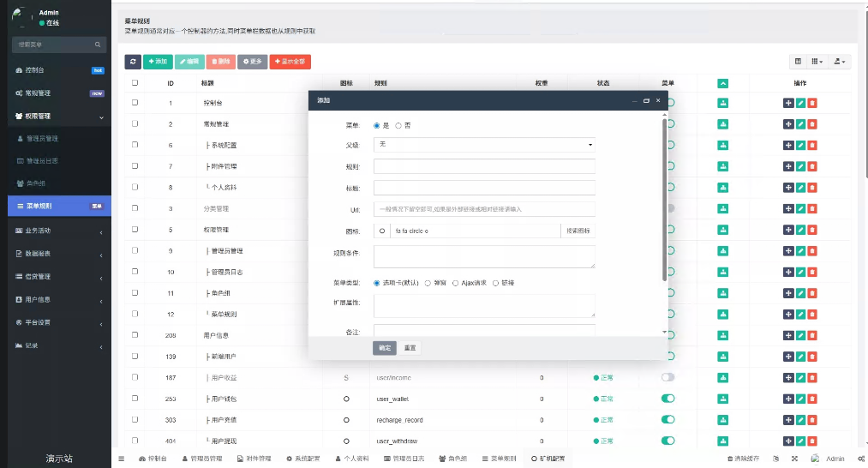
Task: Click the hamburger menu icon in the bottom bar
Action: pos(121,459)
